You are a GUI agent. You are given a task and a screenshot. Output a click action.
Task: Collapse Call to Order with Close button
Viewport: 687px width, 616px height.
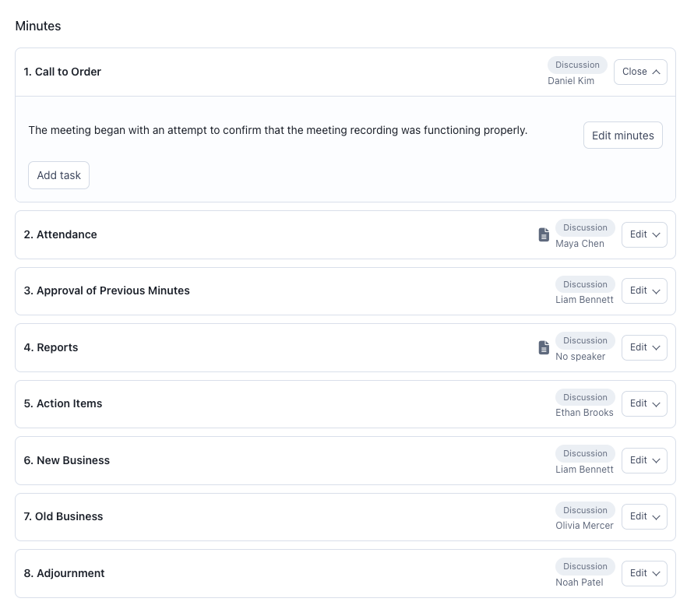pyautogui.click(x=640, y=72)
